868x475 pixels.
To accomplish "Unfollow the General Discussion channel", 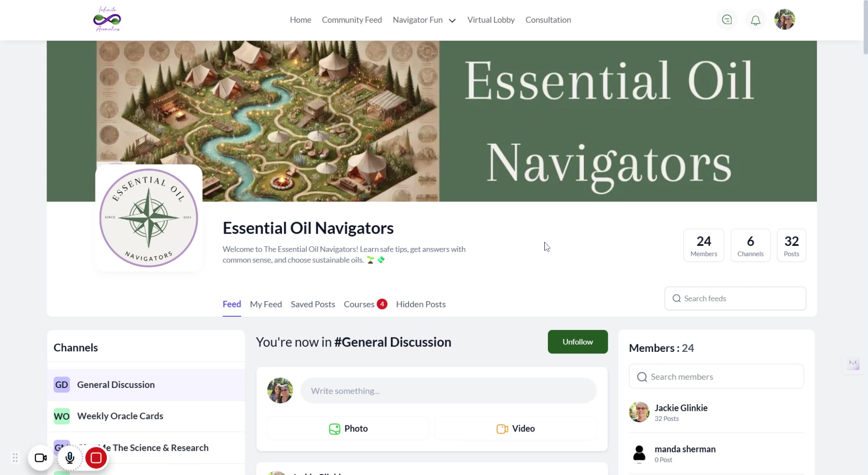I will tap(577, 342).
